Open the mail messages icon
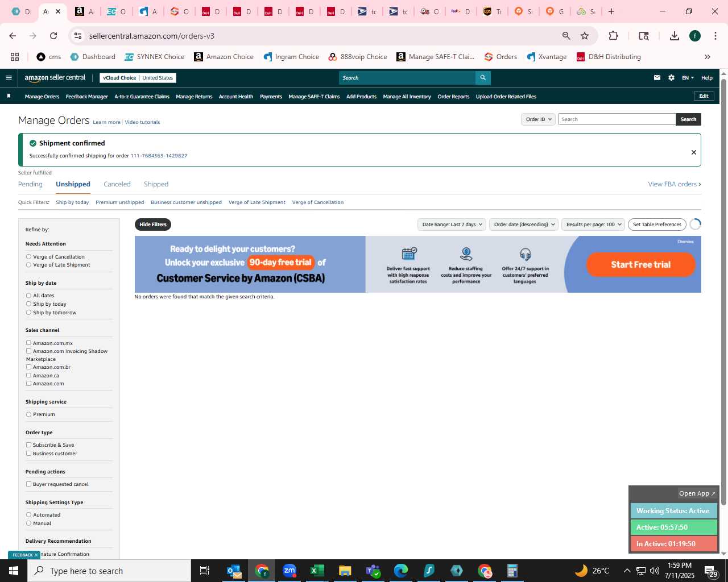 pos(657,78)
